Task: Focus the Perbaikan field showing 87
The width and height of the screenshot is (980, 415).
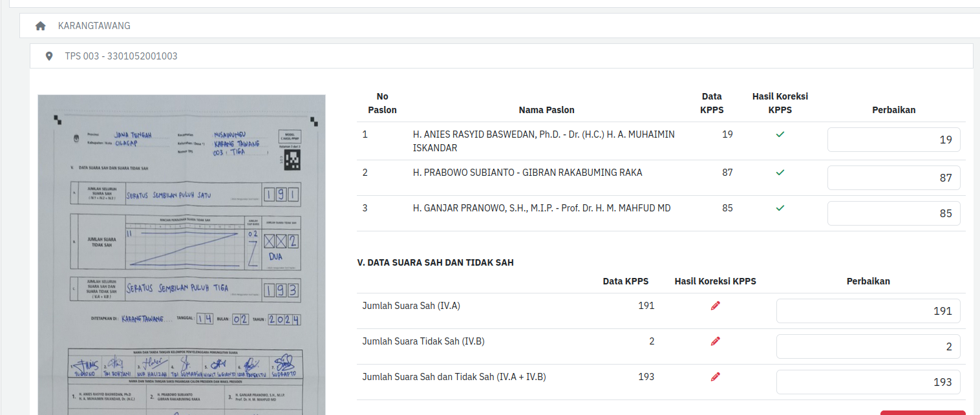Action: 893,178
